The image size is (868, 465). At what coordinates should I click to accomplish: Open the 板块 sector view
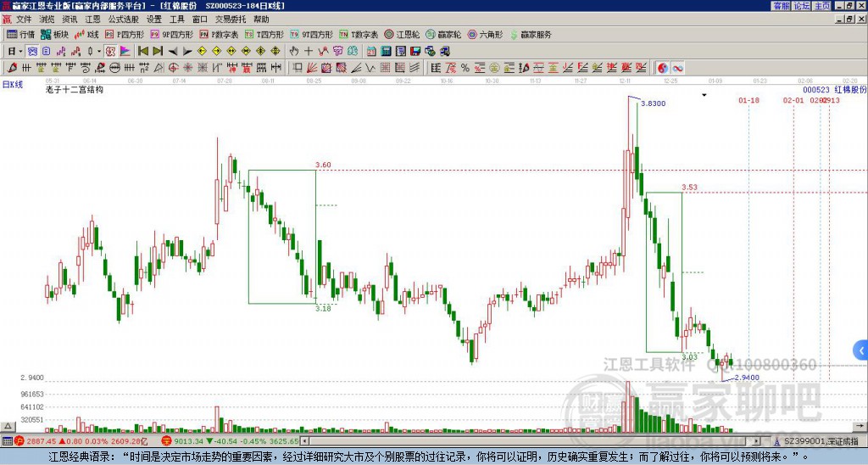click(55, 34)
